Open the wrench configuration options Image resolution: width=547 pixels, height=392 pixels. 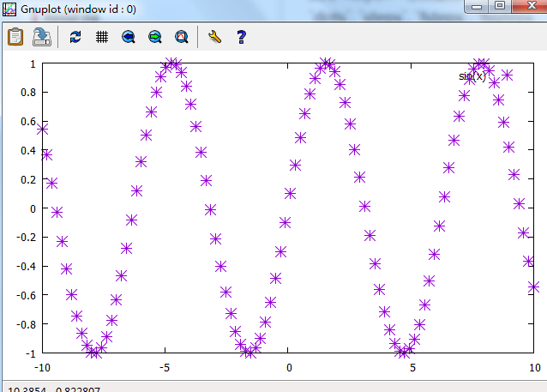214,37
